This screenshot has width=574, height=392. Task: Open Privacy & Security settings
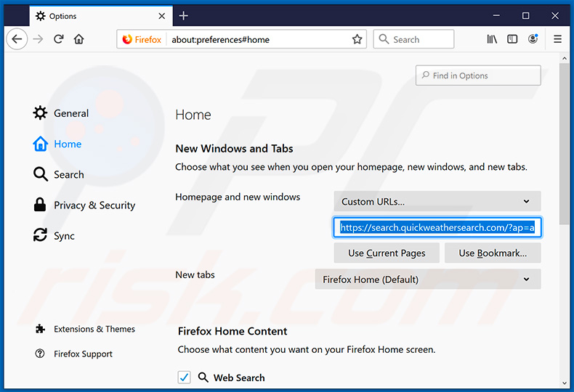click(x=84, y=205)
